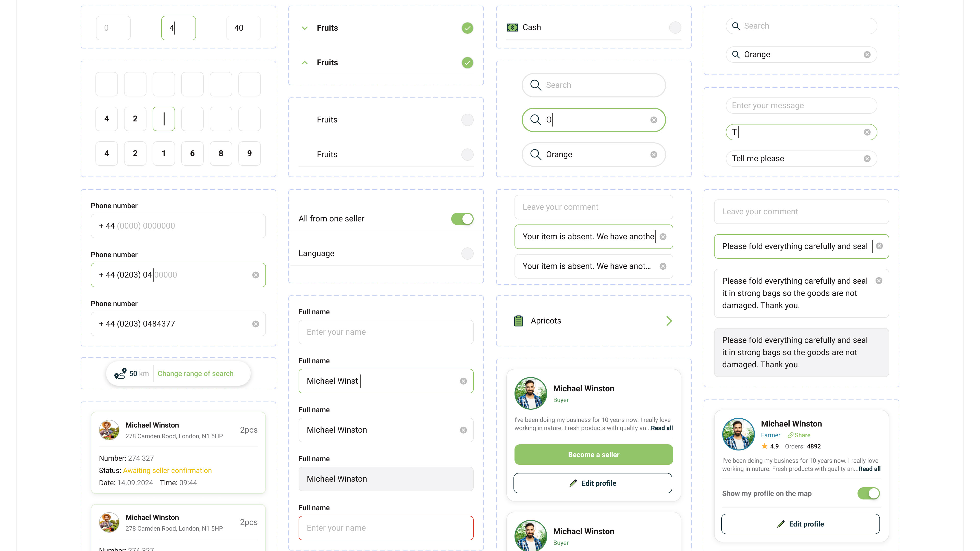Click the map route icon beside 50 km

[120, 373]
